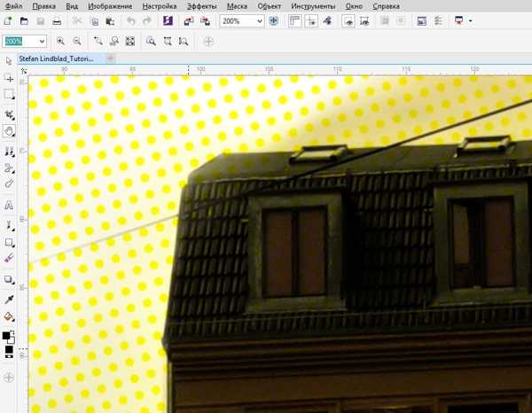Viewport: 532px width, 413px height.
Task: Open the Настройка menu
Action: click(160, 6)
